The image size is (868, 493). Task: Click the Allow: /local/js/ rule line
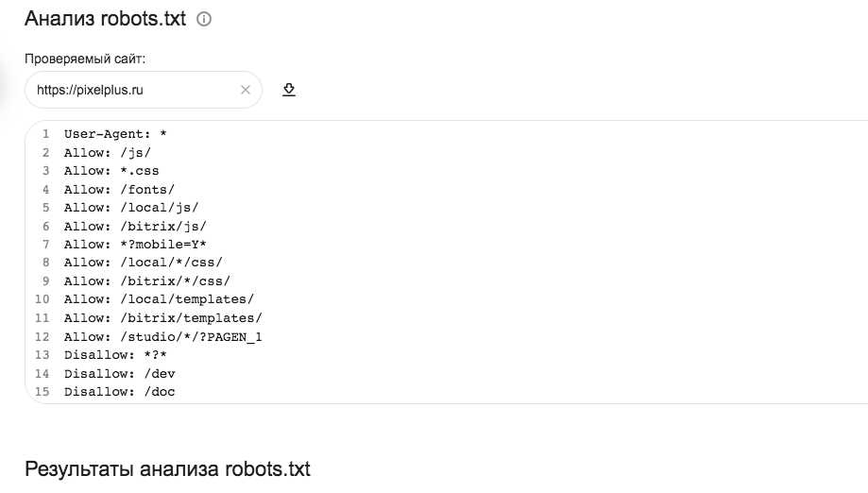131,208
